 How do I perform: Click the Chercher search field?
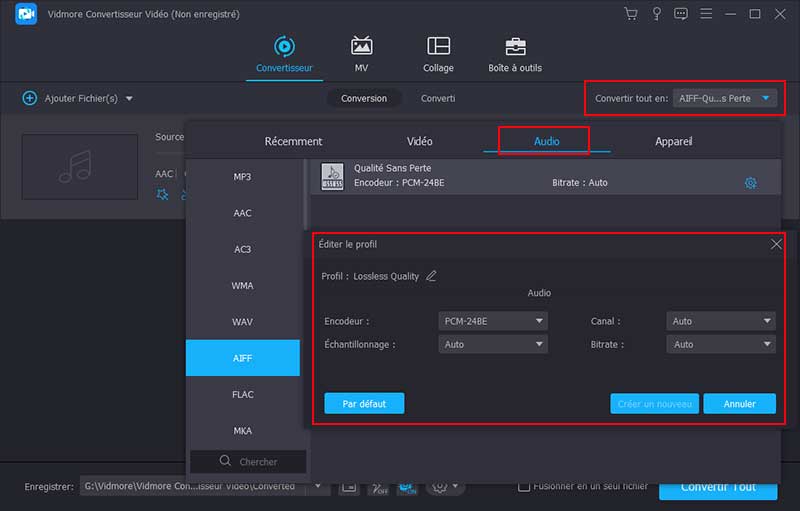point(248,462)
